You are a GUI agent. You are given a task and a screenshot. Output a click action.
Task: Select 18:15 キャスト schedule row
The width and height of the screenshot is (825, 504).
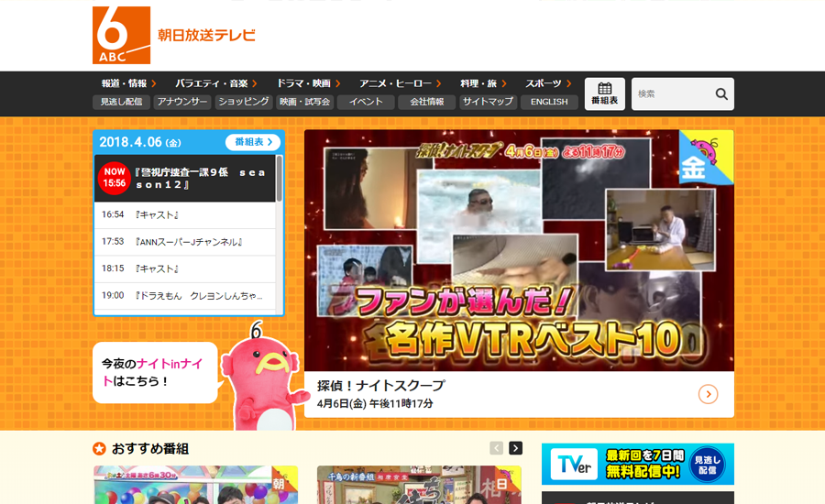pyautogui.click(x=184, y=268)
